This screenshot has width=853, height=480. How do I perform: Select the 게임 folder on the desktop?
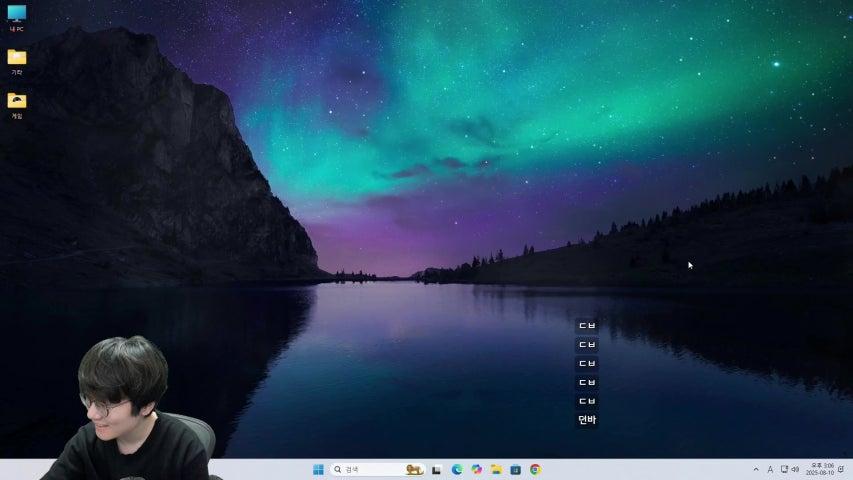[17, 106]
